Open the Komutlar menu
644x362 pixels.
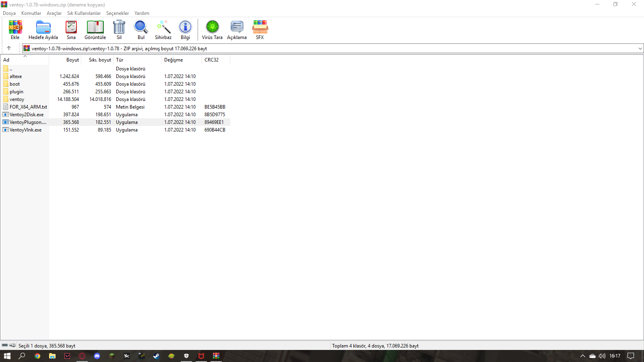[x=31, y=13]
